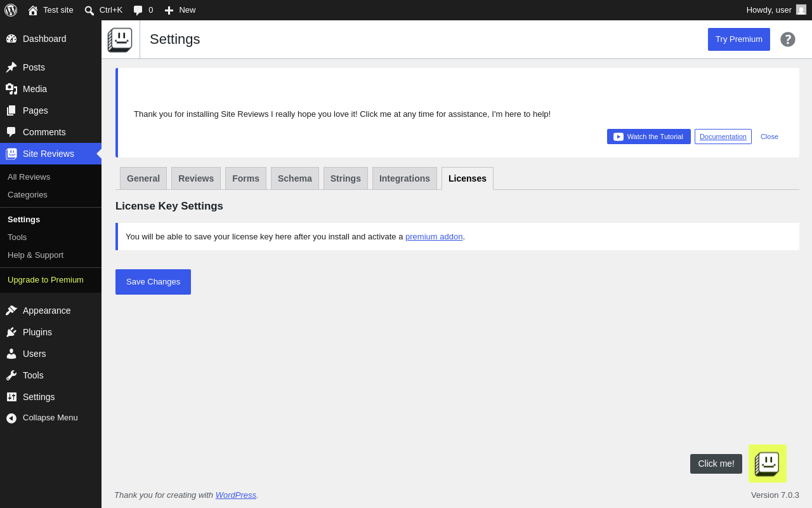Click the Media icon in sidebar
The height and width of the screenshot is (508, 812).
tap(11, 89)
